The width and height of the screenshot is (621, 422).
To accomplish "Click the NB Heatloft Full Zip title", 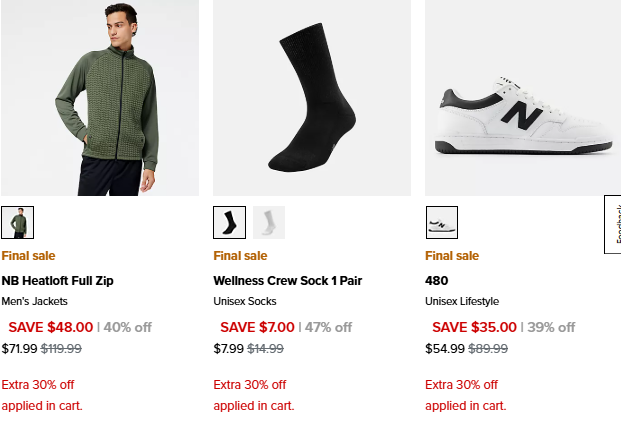I will click(x=58, y=281).
